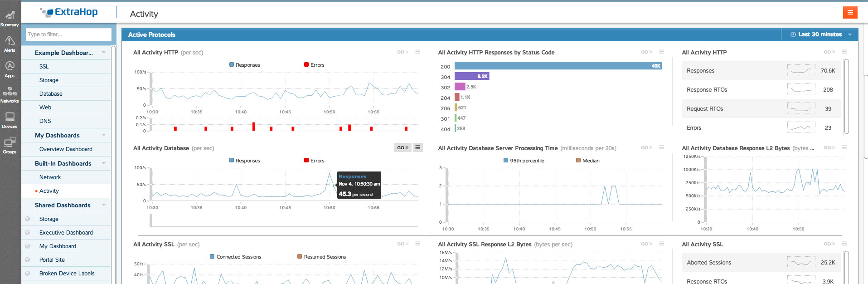Click the 302 status code bar
868x284 pixels.
point(460,87)
